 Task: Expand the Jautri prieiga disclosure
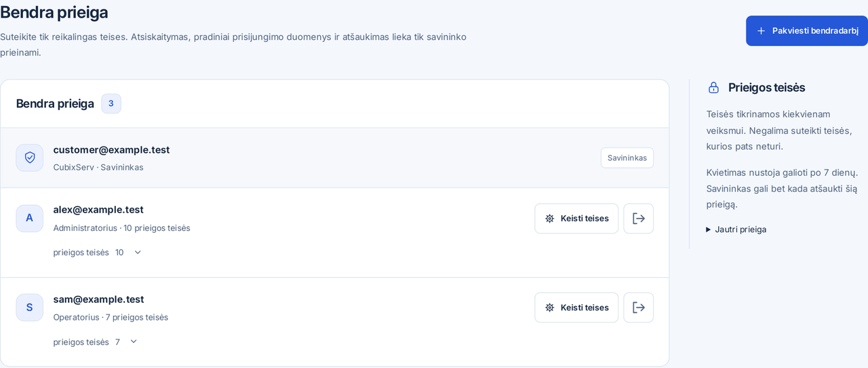pos(736,229)
